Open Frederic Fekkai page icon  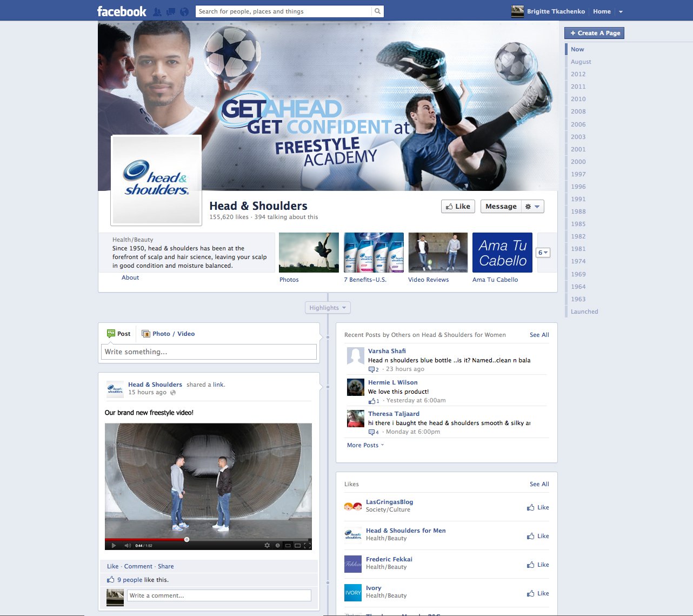353,564
